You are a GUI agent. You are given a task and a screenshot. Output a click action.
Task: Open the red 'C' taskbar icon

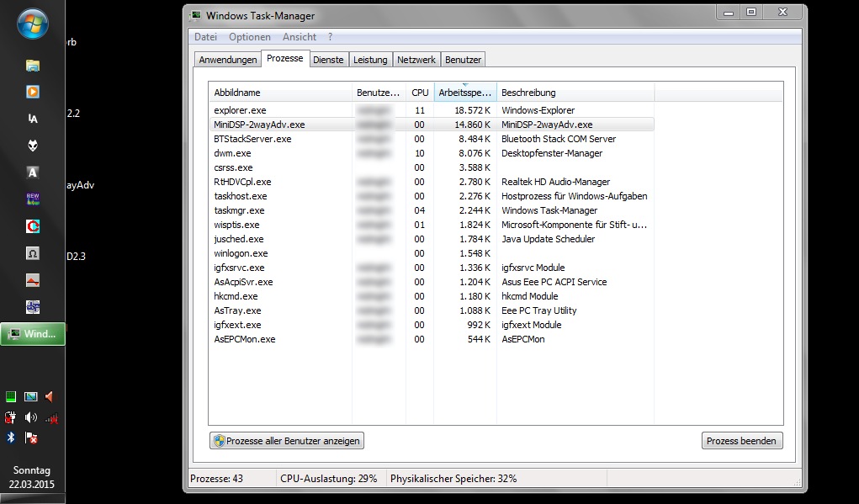click(33, 226)
